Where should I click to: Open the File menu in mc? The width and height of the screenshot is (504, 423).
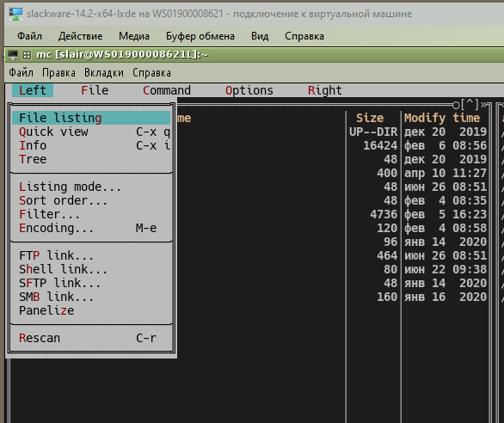click(x=95, y=90)
